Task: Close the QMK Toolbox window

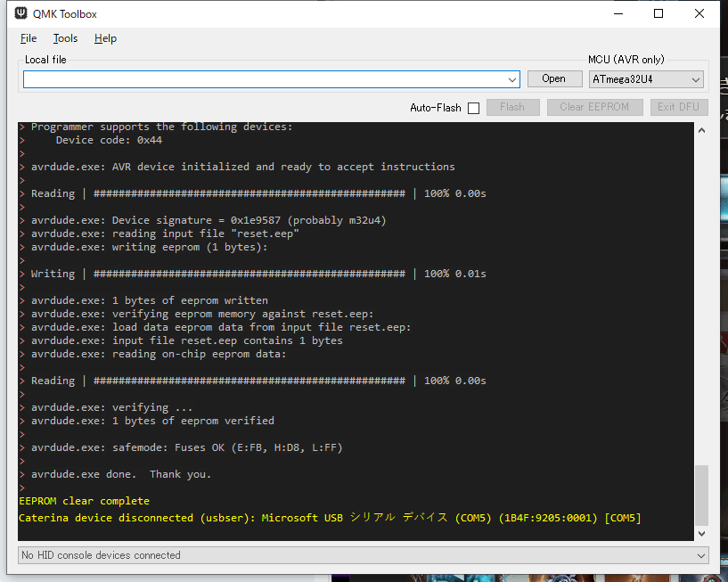Action: [x=699, y=13]
